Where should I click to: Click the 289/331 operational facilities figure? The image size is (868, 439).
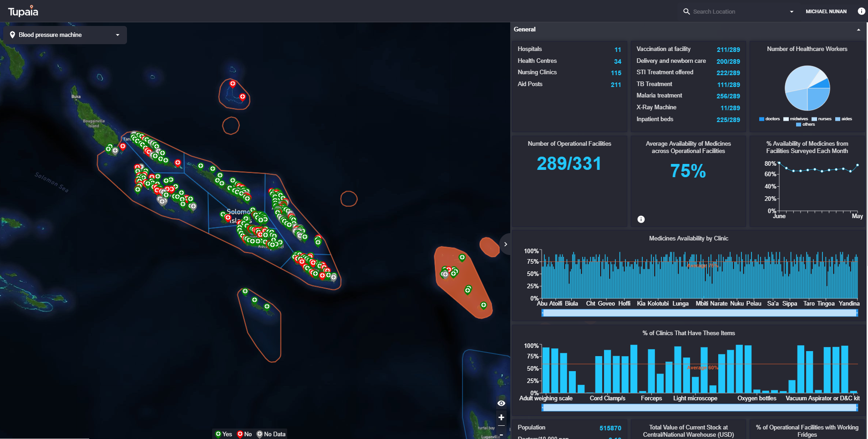tap(569, 163)
